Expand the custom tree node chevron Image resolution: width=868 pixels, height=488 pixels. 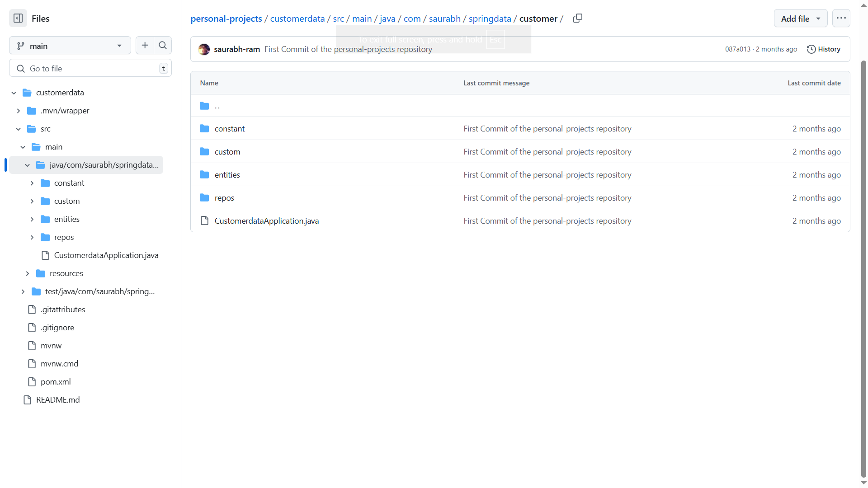32,201
